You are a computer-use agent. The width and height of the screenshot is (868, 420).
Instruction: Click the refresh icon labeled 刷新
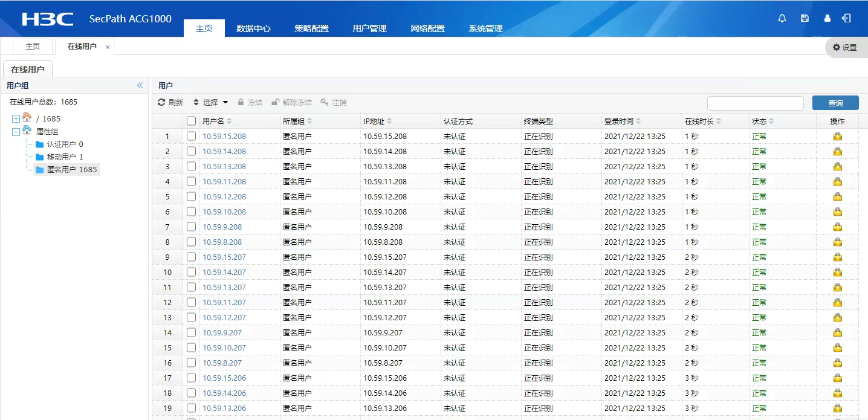coord(170,103)
